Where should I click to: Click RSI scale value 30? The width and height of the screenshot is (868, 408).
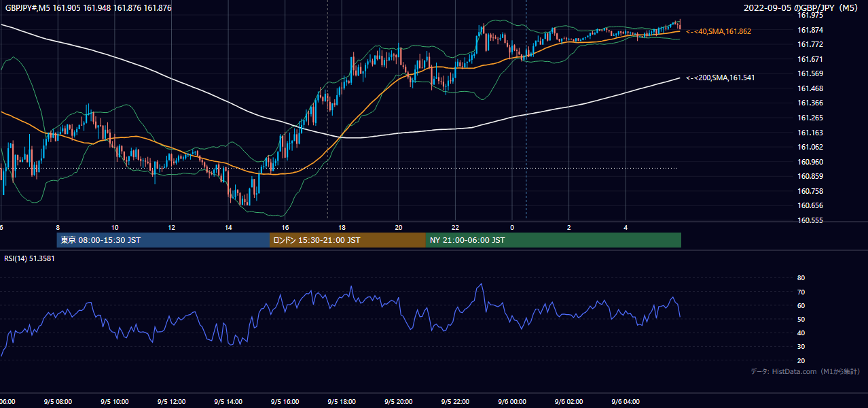pyautogui.click(x=801, y=346)
